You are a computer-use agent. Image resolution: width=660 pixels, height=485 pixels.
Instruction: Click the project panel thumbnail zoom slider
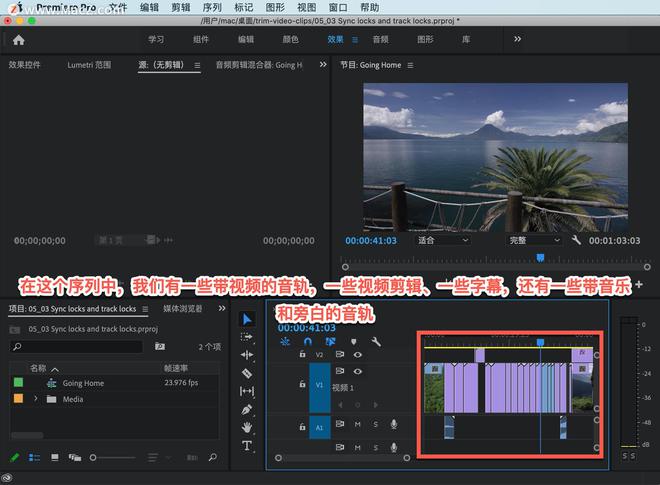tap(95, 457)
